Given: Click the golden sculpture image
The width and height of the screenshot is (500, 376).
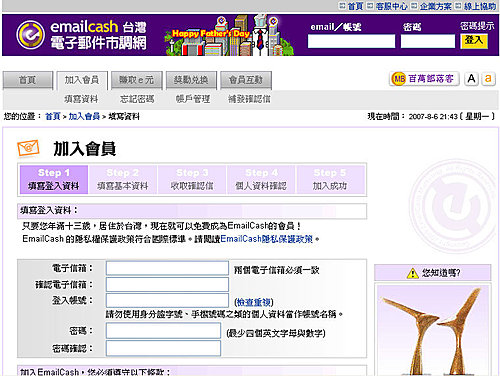Looking at the screenshot, I should pos(433,331).
